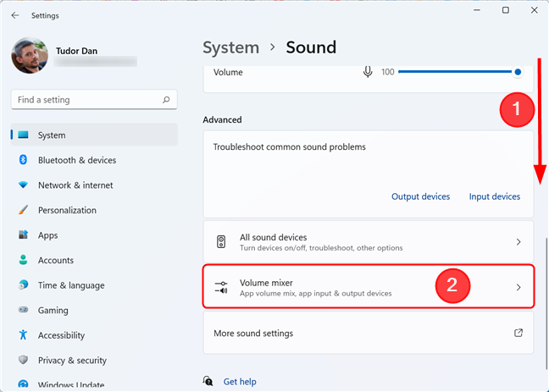Click the Advanced section heading
Viewport: 549px width, 392px height.
pos(222,119)
